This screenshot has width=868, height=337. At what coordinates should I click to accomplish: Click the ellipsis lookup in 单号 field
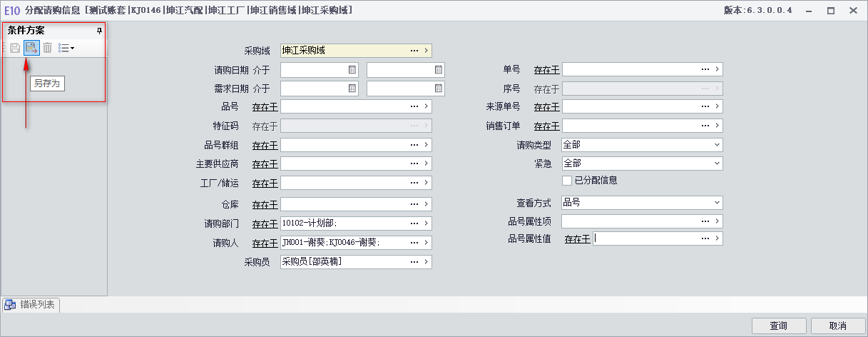[x=705, y=69]
